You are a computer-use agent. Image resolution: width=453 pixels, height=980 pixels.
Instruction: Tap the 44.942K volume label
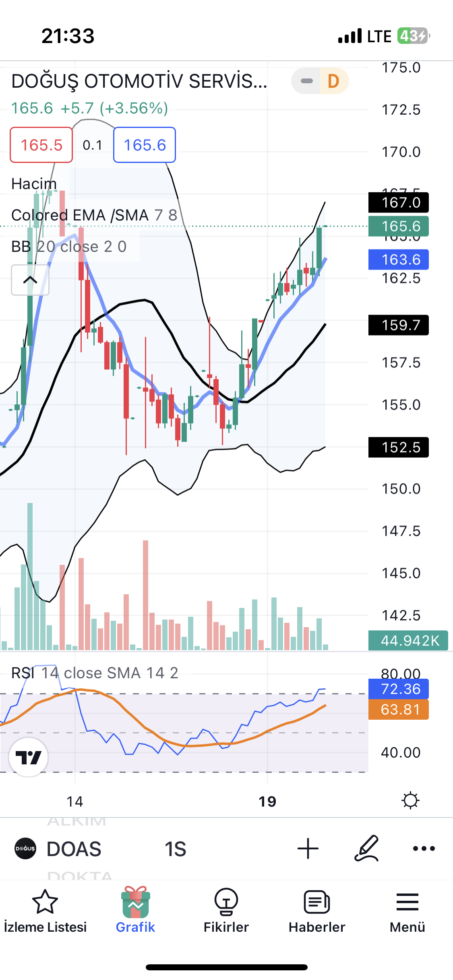408,640
